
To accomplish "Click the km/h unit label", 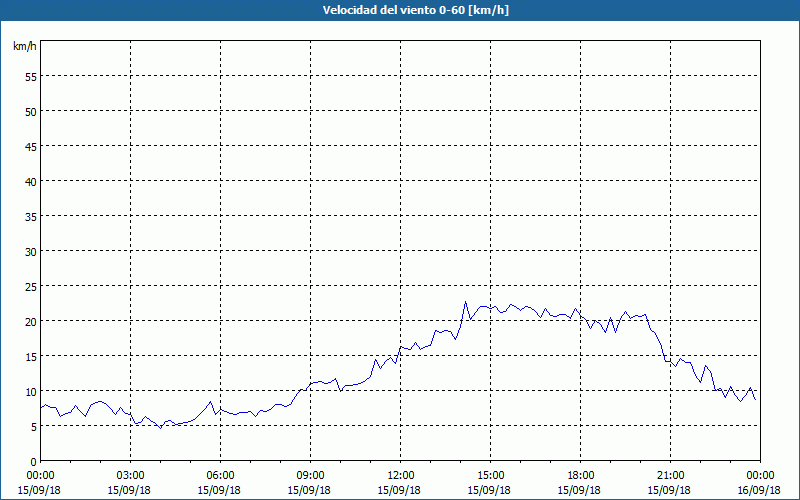I will coord(25,47).
